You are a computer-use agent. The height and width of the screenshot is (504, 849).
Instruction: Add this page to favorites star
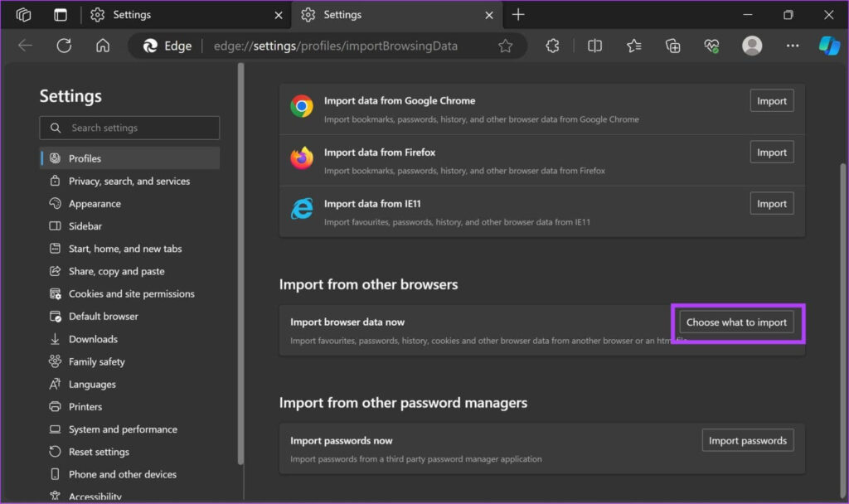tap(505, 46)
